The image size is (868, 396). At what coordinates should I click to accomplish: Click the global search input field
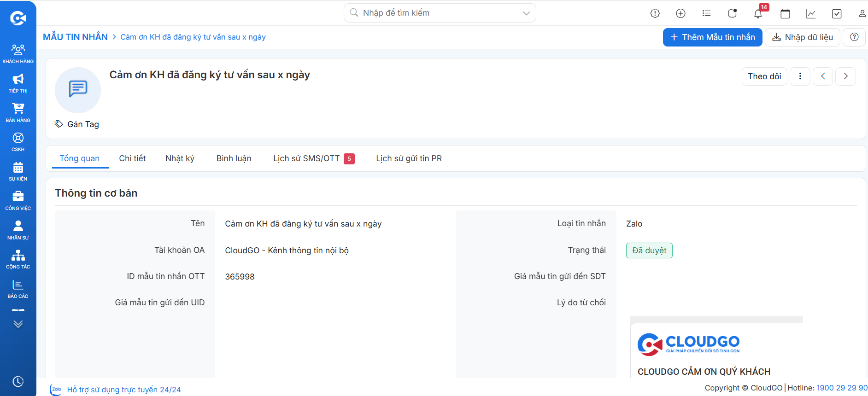pos(440,13)
